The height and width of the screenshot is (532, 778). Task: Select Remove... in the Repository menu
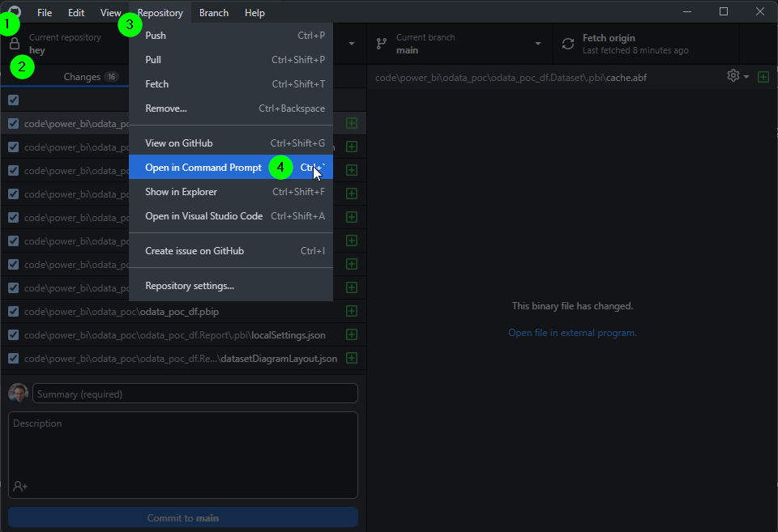(x=231, y=109)
